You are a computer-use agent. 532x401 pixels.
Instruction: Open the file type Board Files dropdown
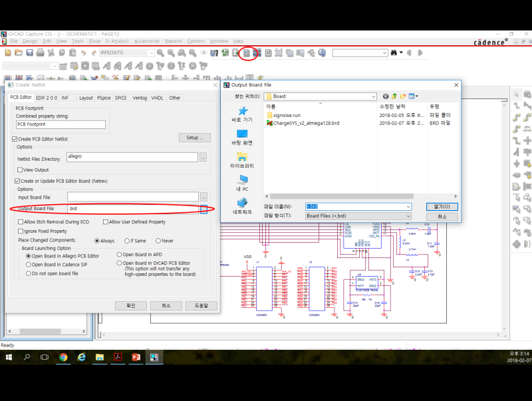click(x=408, y=216)
